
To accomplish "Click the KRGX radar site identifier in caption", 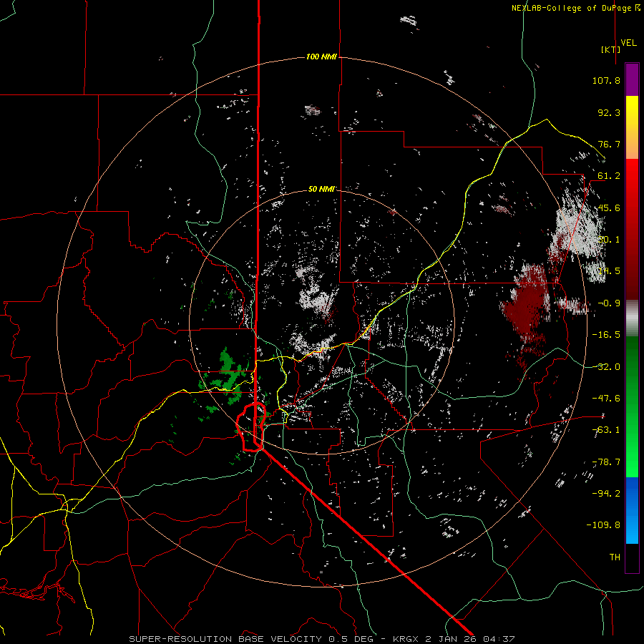I will [x=407, y=639].
